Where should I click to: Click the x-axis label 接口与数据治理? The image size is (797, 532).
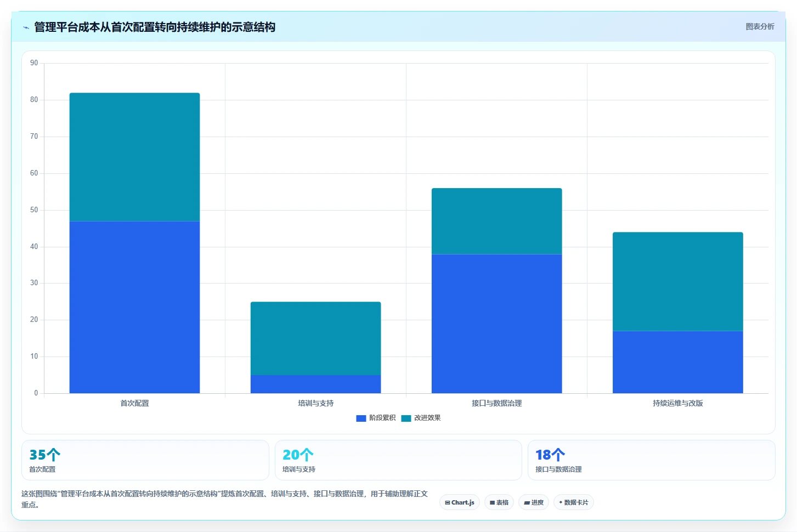click(496, 403)
